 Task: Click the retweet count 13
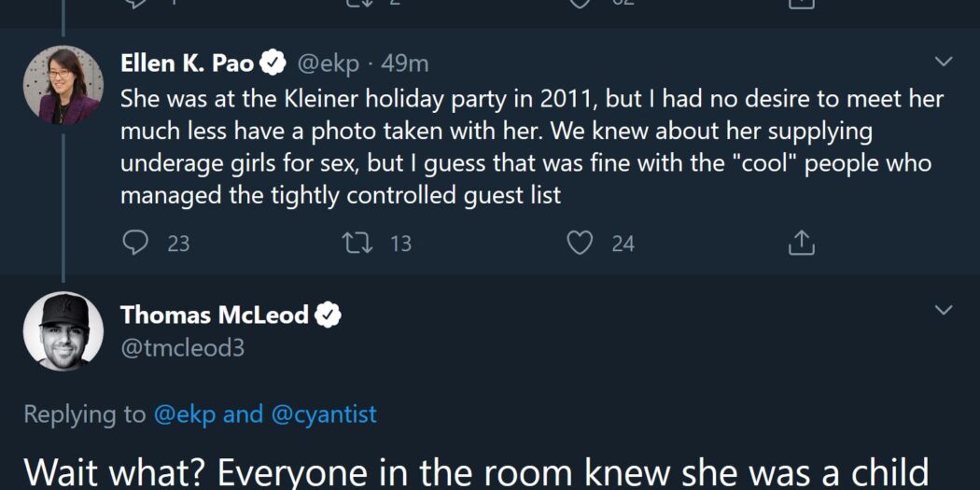pyautogui.click(x=400, y=244)
